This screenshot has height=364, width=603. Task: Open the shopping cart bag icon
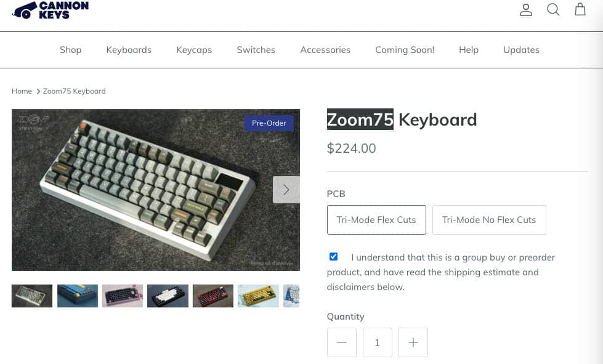pos(580,9)
